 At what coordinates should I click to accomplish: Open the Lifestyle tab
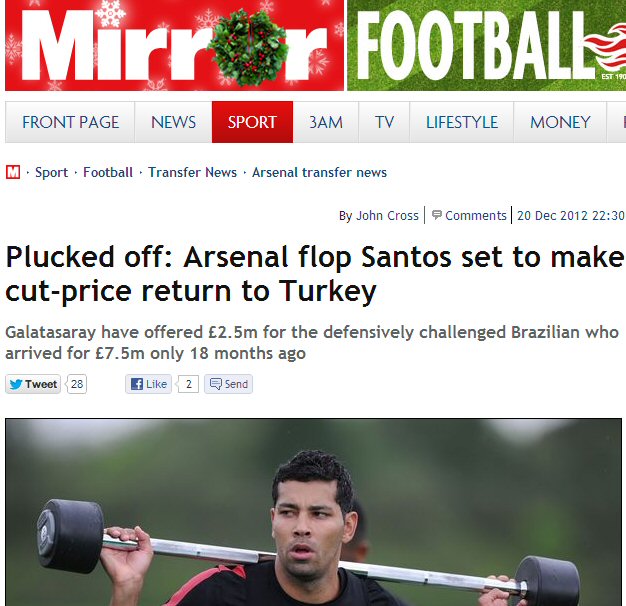462,122
